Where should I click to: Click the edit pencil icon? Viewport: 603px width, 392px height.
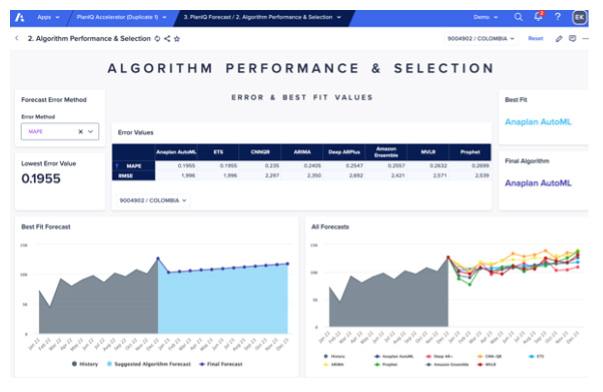click(x=559, y=38)
